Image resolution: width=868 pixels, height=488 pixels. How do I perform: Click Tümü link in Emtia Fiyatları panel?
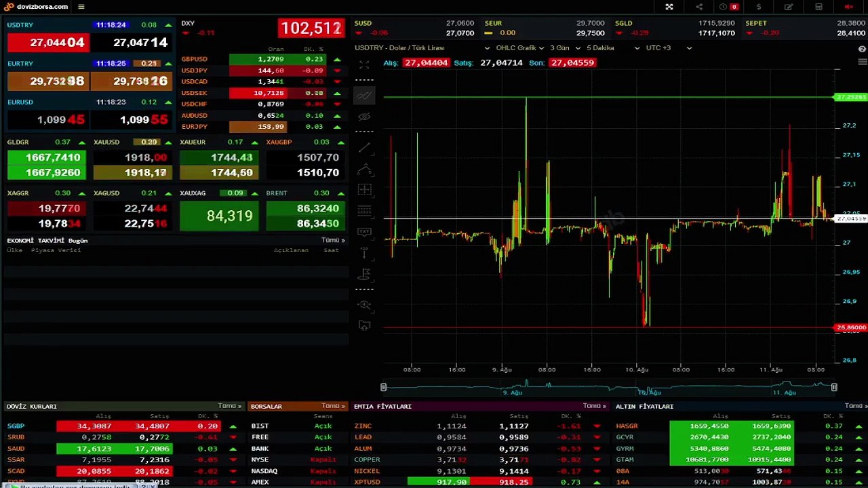(595, 406)
